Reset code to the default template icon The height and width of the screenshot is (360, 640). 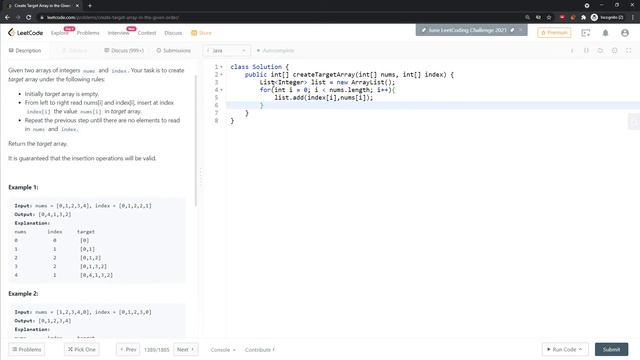point(600,51)
